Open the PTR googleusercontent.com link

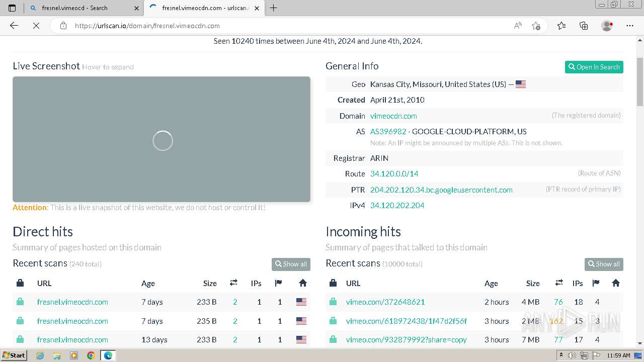pos(441,190)
